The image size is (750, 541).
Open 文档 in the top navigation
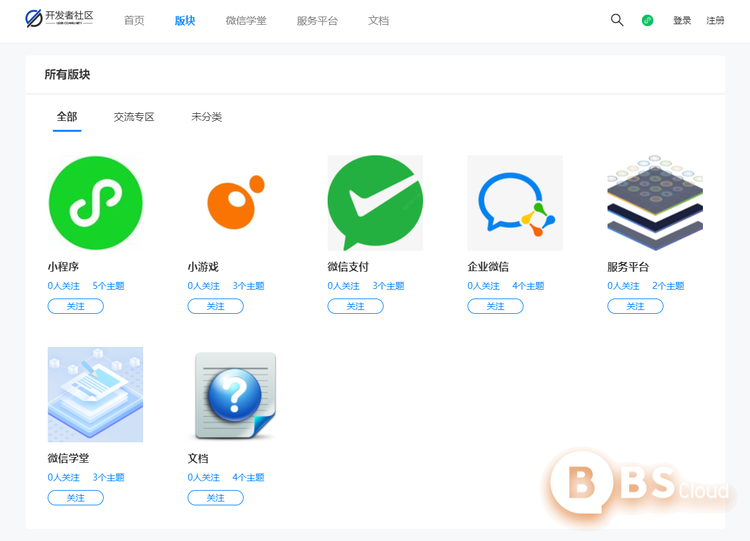[378, 21]
